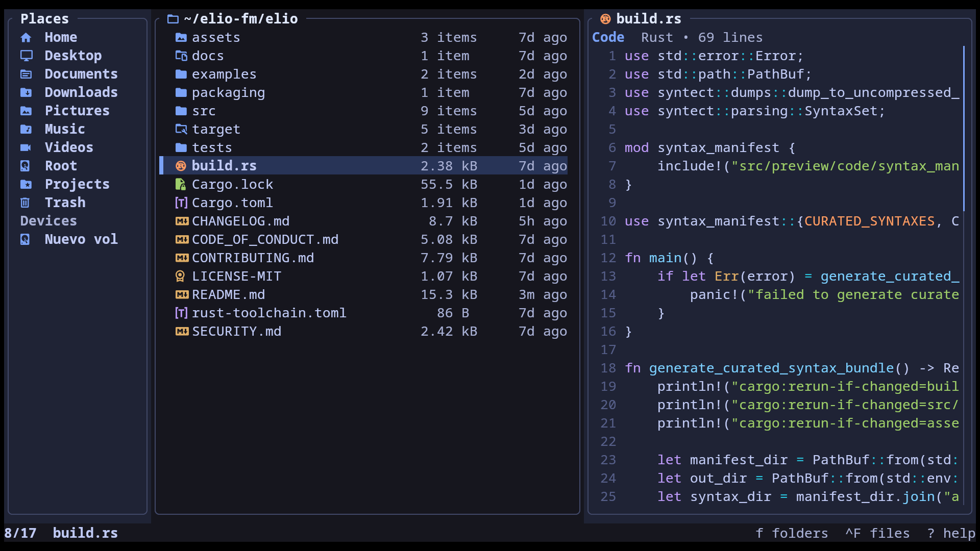Select the README.md file name

point(228,295)
